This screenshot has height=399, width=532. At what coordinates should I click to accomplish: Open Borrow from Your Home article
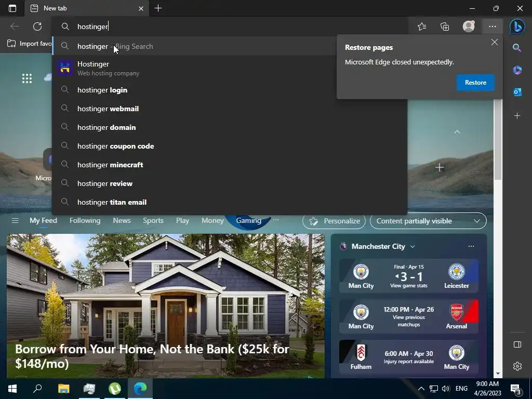[166, 305]
